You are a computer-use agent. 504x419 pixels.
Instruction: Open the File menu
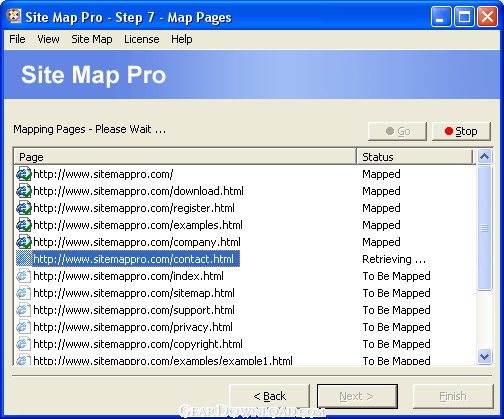[x=17, y=39]
